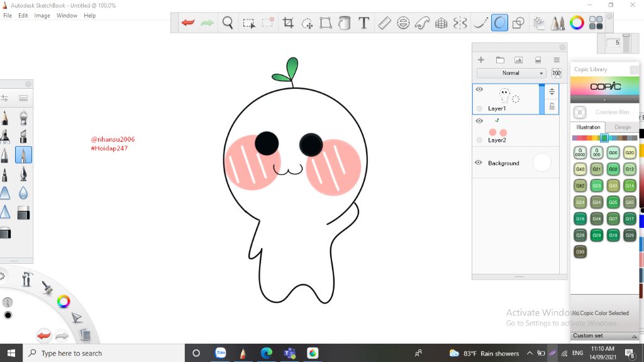644x362 pixels.
Task: Open the Help menu
Action: (x=90, y=16)
